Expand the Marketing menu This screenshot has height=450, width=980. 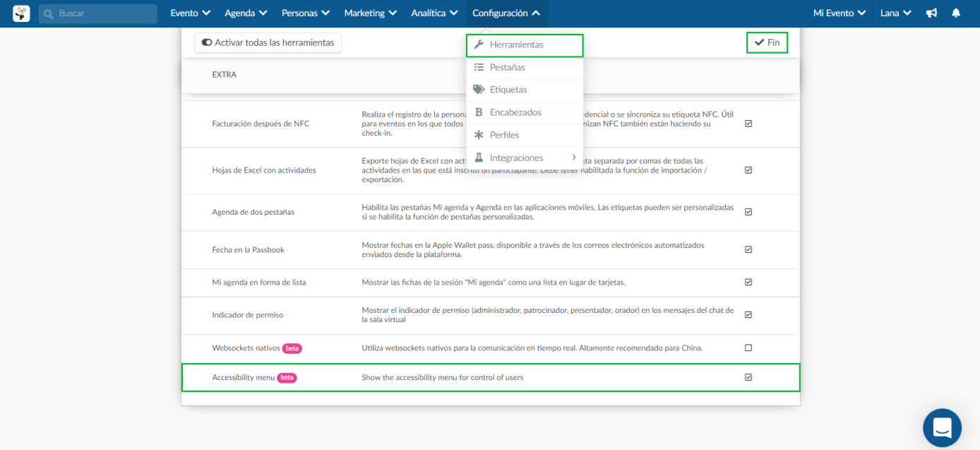tap(370, 13)
